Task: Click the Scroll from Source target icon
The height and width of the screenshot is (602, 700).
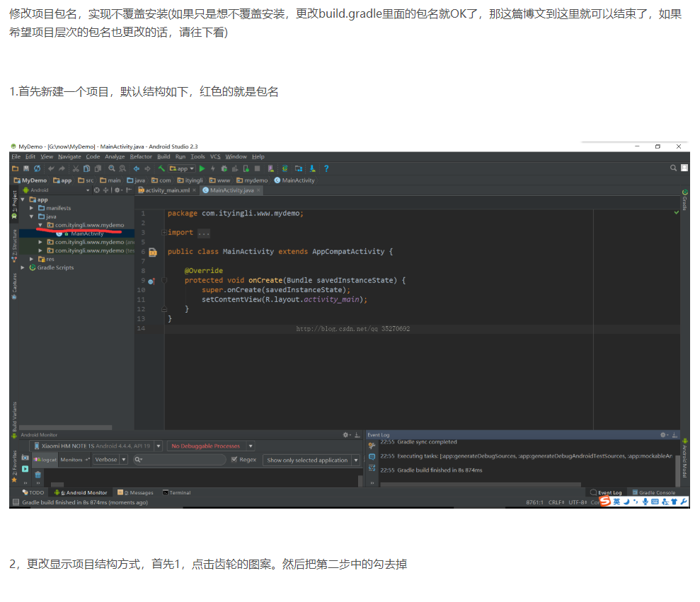Action: (96, 190)
